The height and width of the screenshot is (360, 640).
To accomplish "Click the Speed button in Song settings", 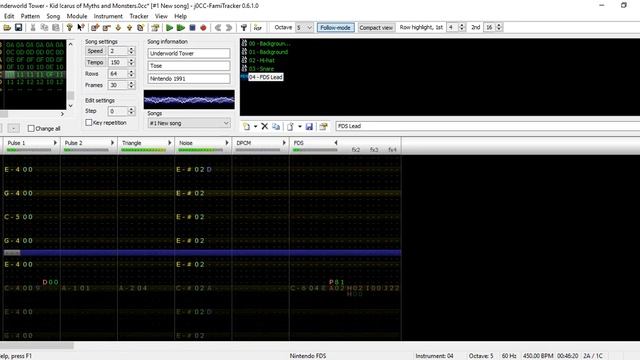I will pos(95,51).
